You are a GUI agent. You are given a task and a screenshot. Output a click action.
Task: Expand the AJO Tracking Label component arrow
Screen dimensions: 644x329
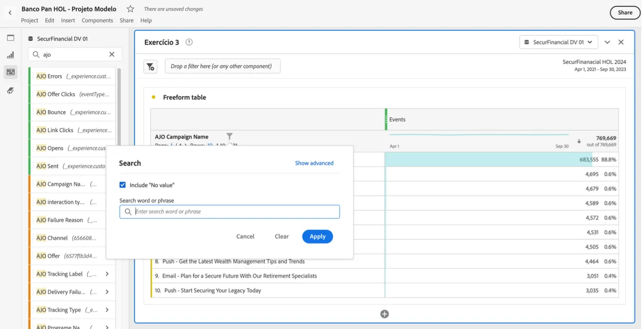(107, 274)
